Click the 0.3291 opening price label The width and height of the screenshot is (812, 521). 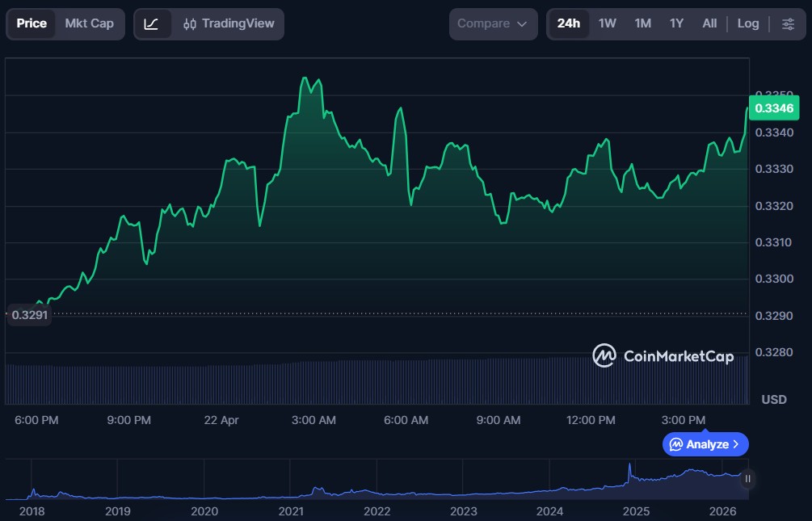pyautogui.click(x=29, y=315)
